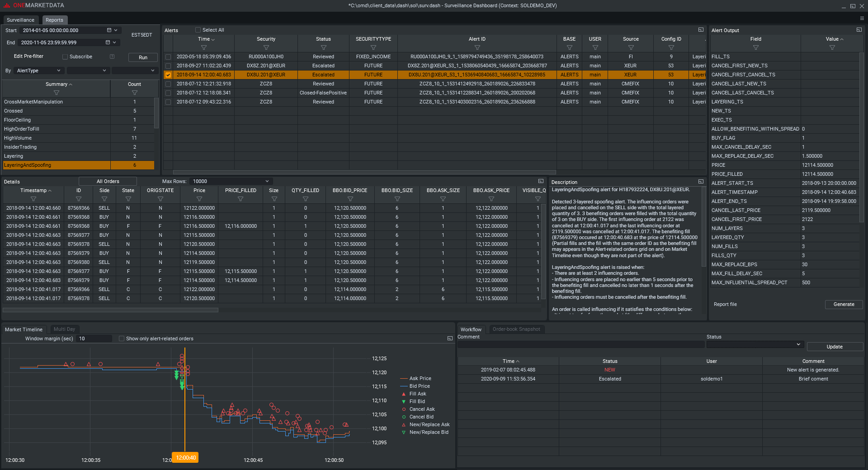Open the AlertType dropdown
Viewport: 868px width, 470px height.
click(x=38, y=70)
